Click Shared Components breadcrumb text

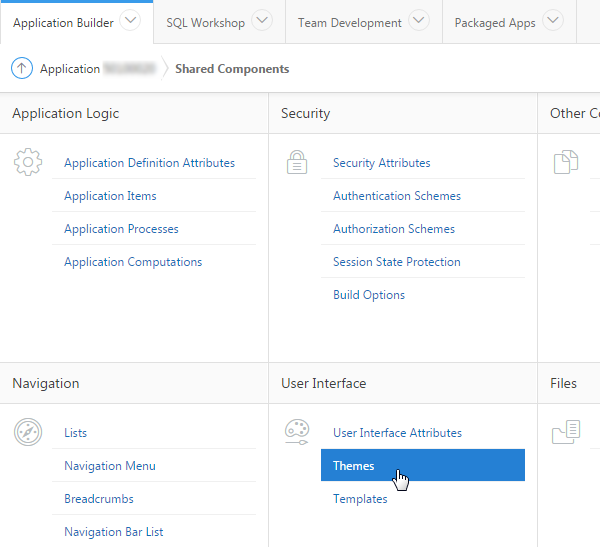[x=232, y=69]
